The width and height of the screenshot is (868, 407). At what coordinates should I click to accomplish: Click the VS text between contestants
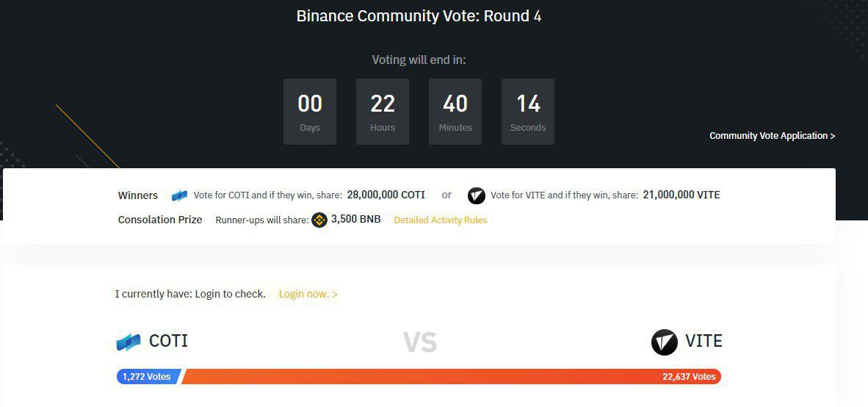420,342
